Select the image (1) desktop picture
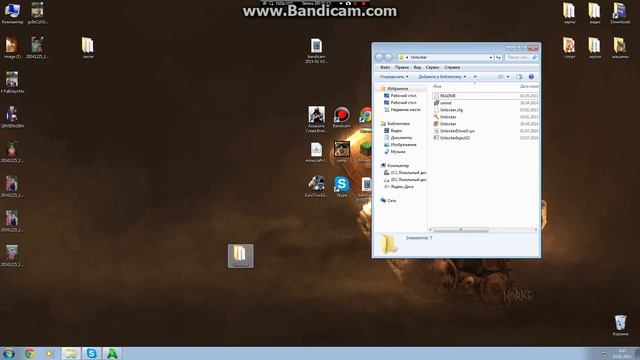Viewport: 640px width, 360px height. pos(12,48)
